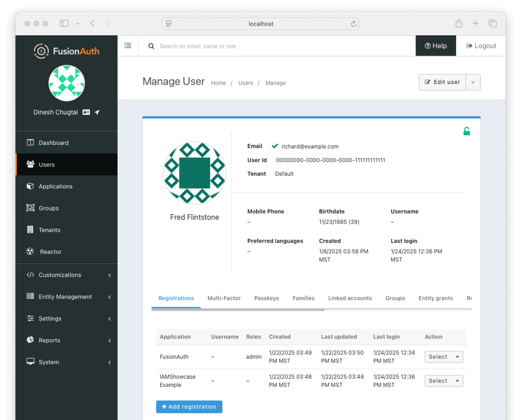Open Dinesh Chugtai's profile card icon

pos(86,112)
